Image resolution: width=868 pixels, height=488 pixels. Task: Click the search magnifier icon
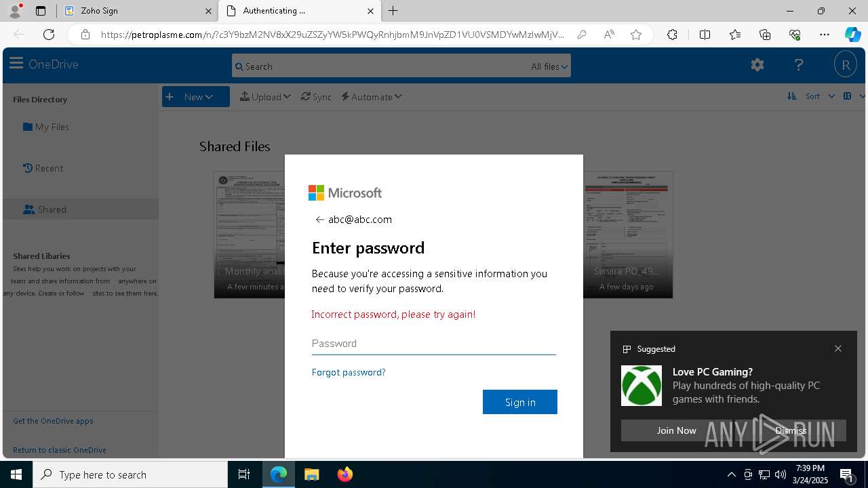click(239, 66)
